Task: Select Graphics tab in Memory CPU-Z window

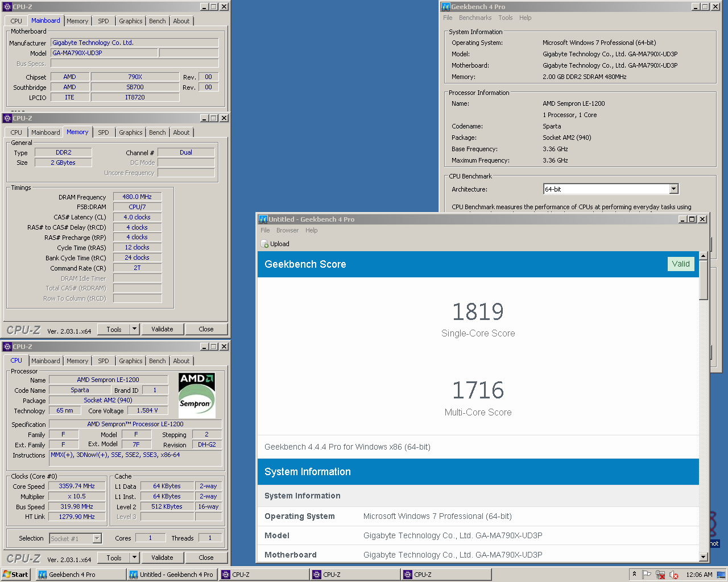Action: coord(131,132)
